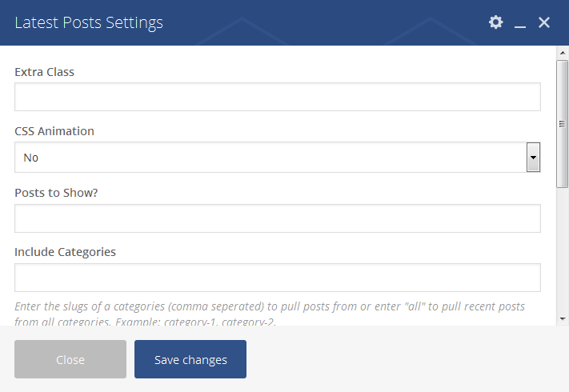Click the "Extra Class" label
Image resolution: width=569 pixels, height=392 pixels.
click(45, 72)
